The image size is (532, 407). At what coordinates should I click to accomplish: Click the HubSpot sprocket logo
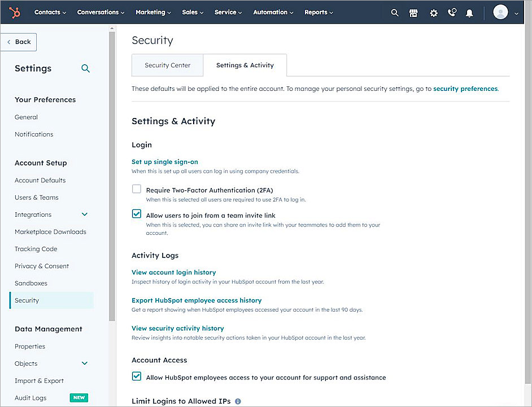point(14,12)
